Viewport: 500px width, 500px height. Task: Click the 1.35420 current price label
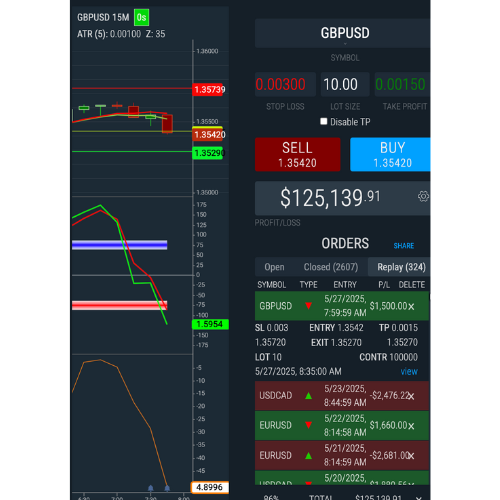point(209,134)
